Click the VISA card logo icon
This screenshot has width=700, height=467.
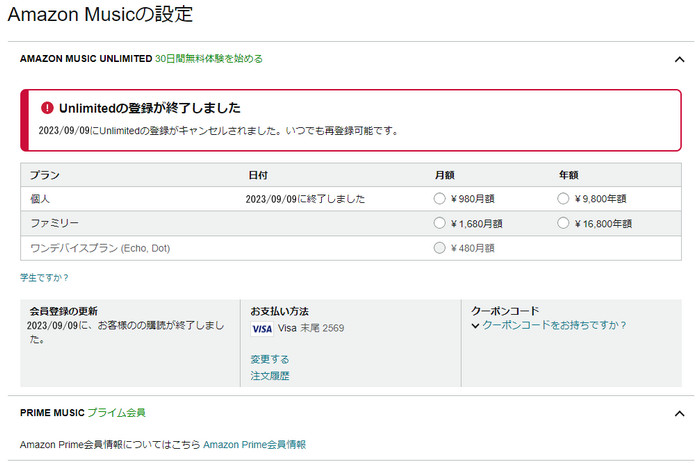point(262,329)
